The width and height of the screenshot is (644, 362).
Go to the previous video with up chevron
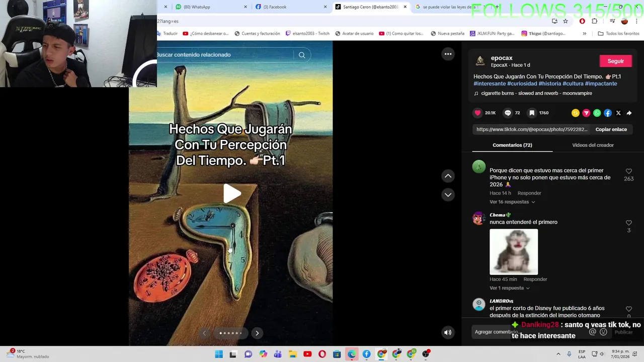[x=448, y=176]
